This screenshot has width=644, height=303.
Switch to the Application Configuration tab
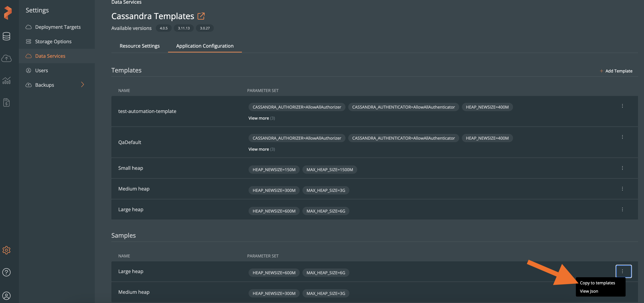[205, 46]
